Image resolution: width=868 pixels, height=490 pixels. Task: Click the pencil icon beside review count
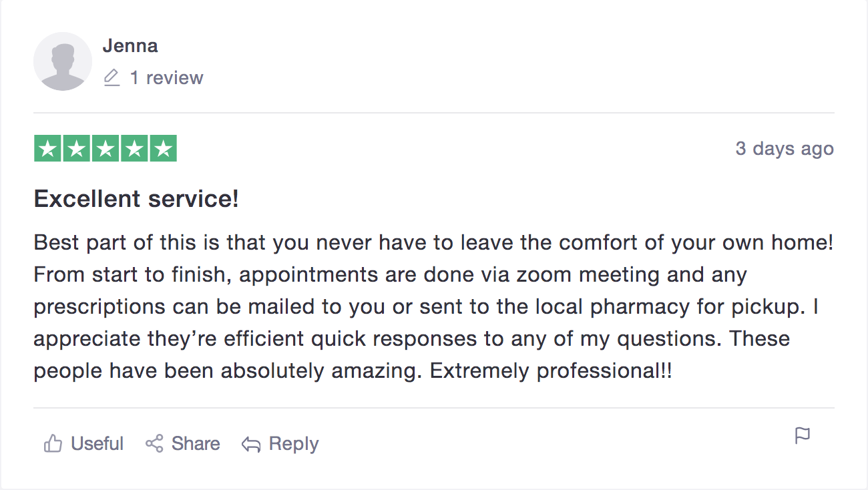point(112,78)
